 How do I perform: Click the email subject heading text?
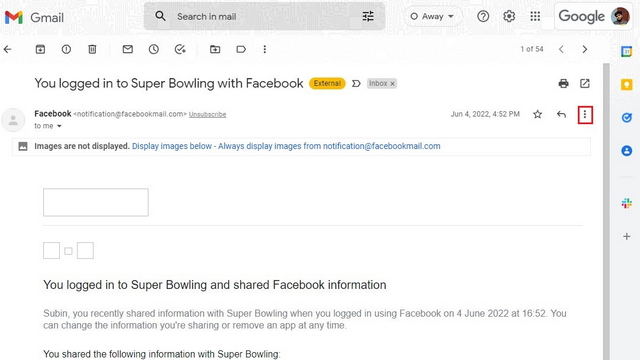coord(169,84)
